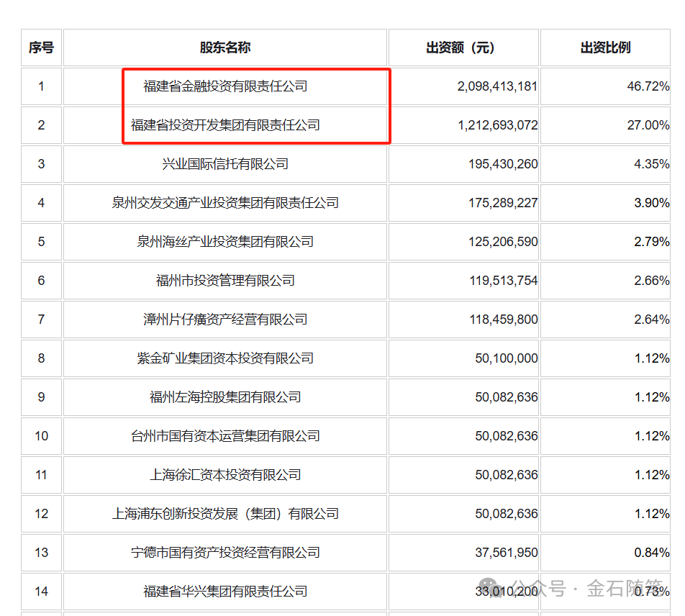Select 宁德市国有资产投资经营有限公司 cell
The image size is (685, 616).
coord(225,553)
